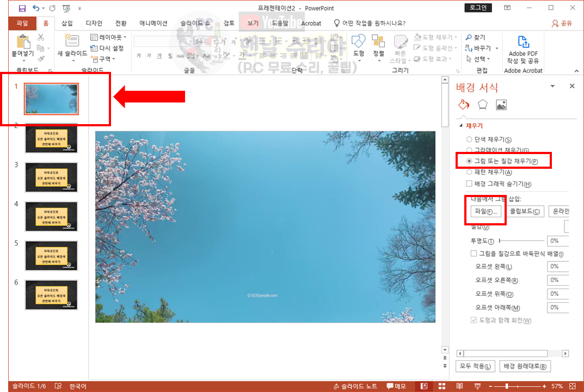Screen dimensions: 584x392
Task: Zoom out with the minus button
Action: [x=490, y=387]
